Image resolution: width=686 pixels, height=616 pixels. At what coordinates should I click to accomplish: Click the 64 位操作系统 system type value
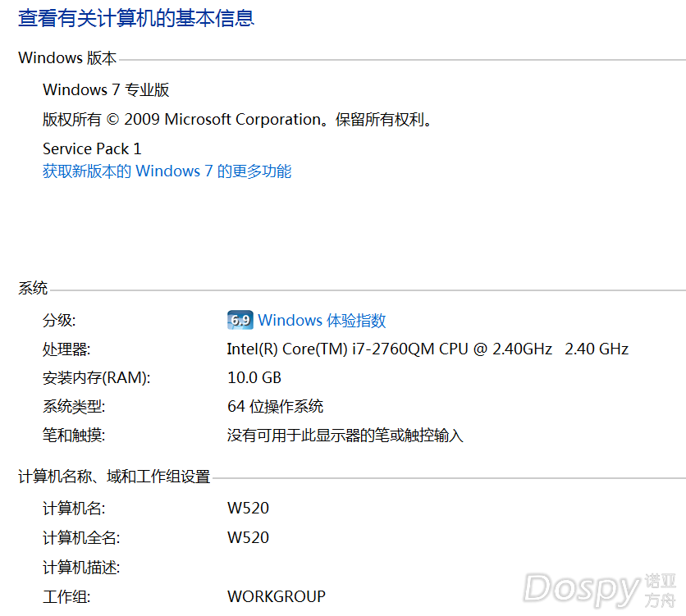275,407
